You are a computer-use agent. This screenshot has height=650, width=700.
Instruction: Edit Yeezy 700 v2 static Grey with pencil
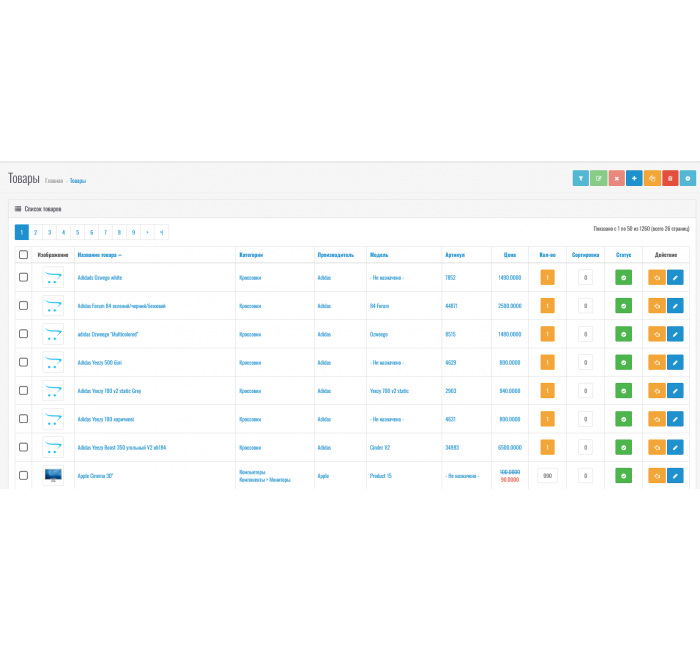click(675, 391)
